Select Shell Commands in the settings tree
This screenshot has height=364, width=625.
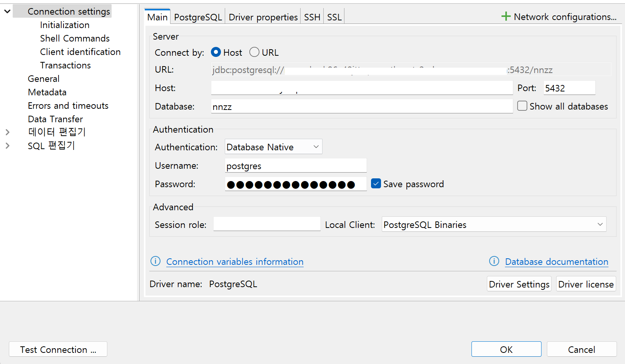[x=75, y=38]
